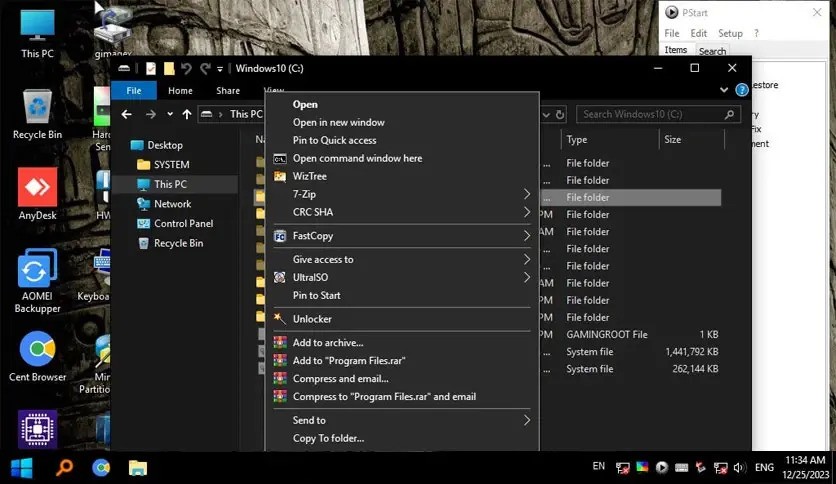Click the Search Windows10 (C:) field

[x=658, y=114]
